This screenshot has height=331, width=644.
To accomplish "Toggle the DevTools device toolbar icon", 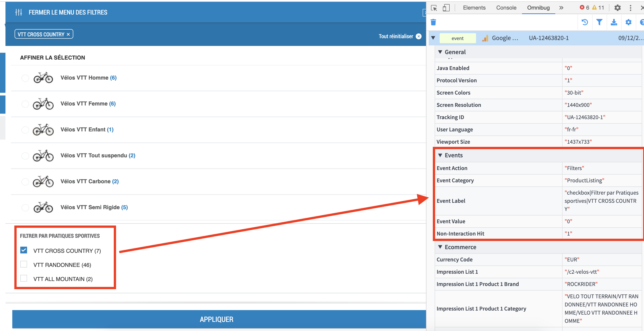I will 446,8.
